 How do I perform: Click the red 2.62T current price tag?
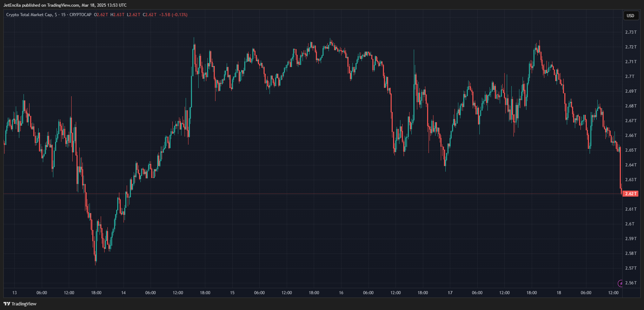[630, 194]
